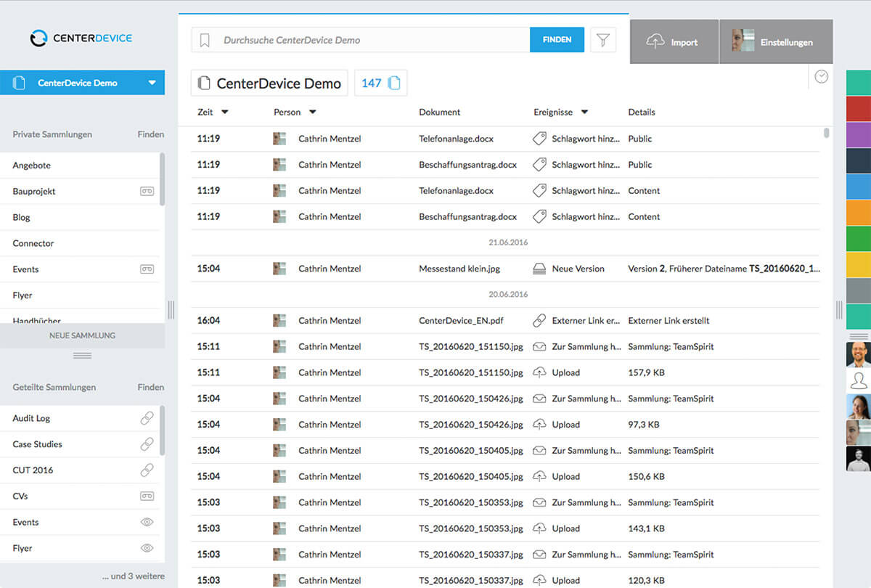This screenshot has height=588, width=871.
Task: Open the document counter badge showing 147
Action: coord(380,83)
